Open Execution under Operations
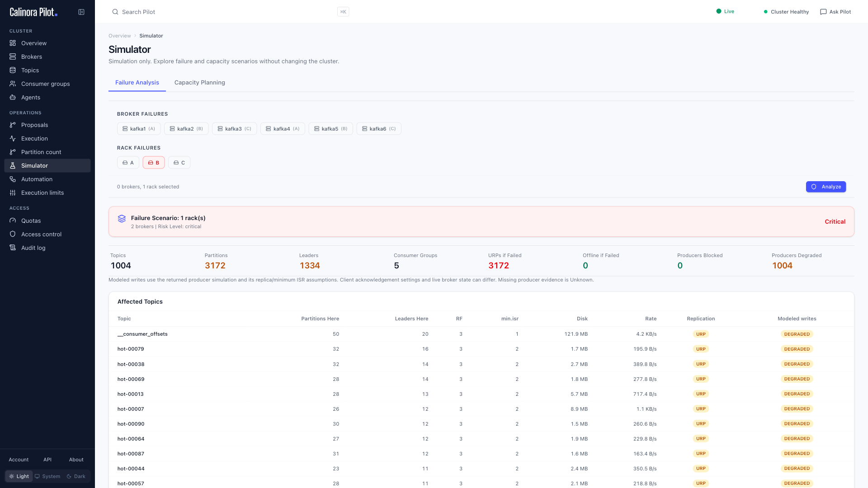 click(x=47, y=138)
